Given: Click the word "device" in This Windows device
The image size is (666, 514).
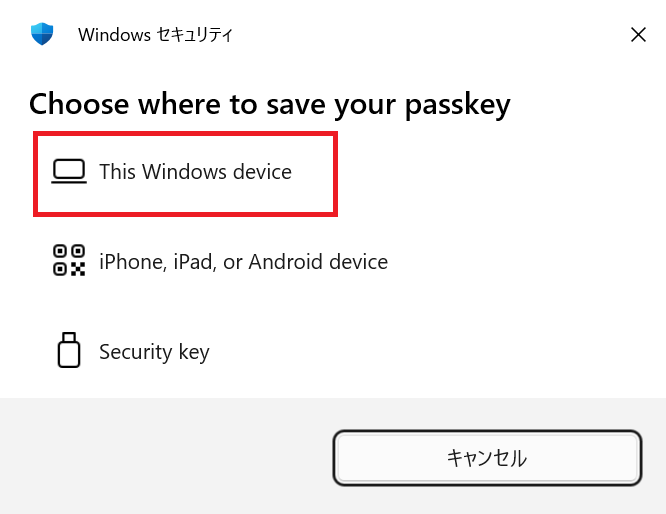Looking at the screenshot, I should coord(262,172).
